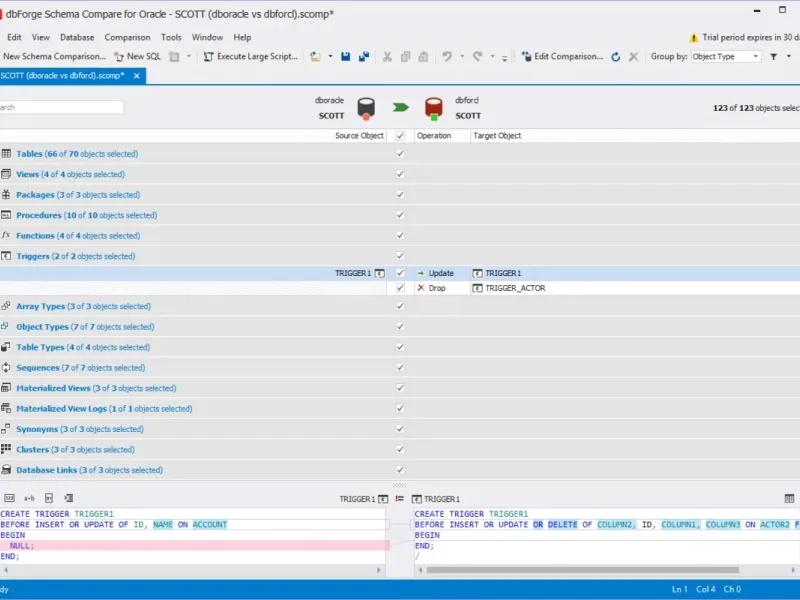The height and width of the screenshot is (600, 800).
Task: Click the dotted splitter handle above the diff panes
Action: tap(400, 485)
